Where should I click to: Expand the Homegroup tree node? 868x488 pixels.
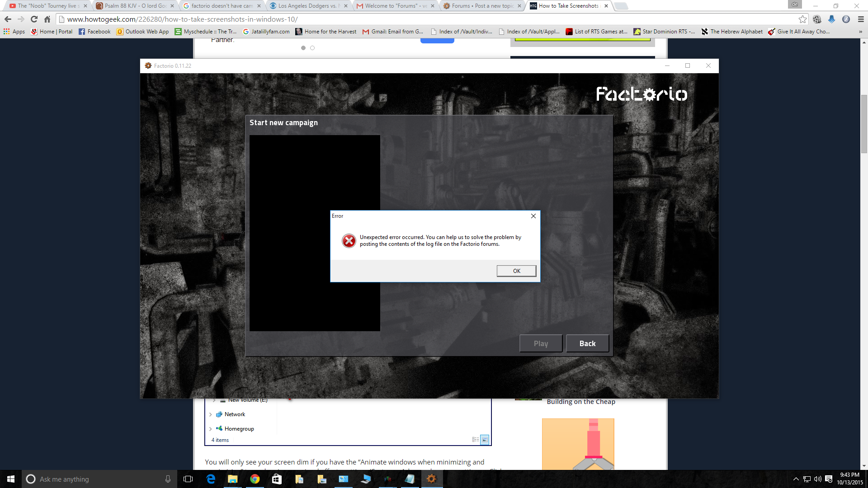click(211, 429)
